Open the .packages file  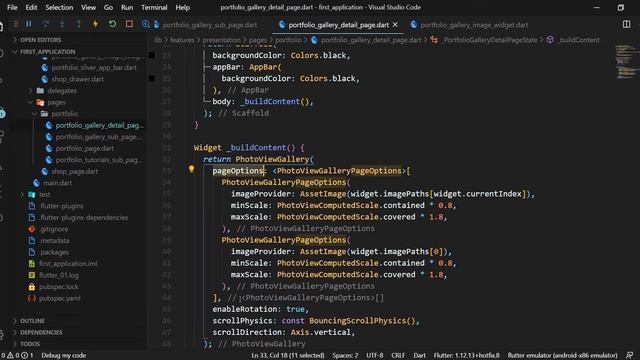[x=54, y=252]
